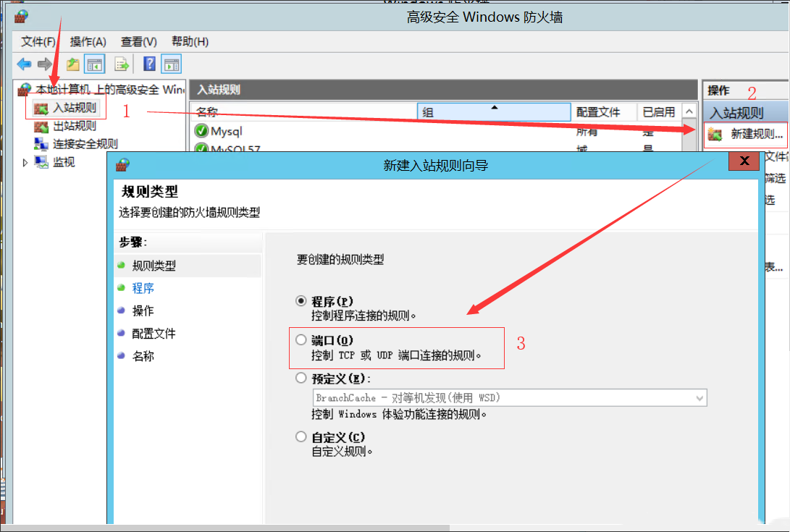Expand the 监视 tree node arrow
This screenshot has height=532, width=790.
pos(26,162)
